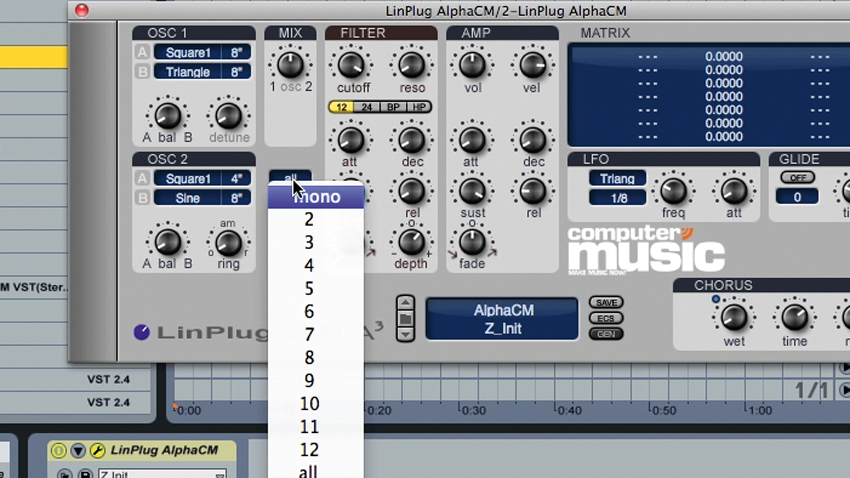Image resolution: width=850 pixels, height=478 pixels.
Task: Click the SAVE preset button
Action: pyautogui.click(x=606, y=302)
